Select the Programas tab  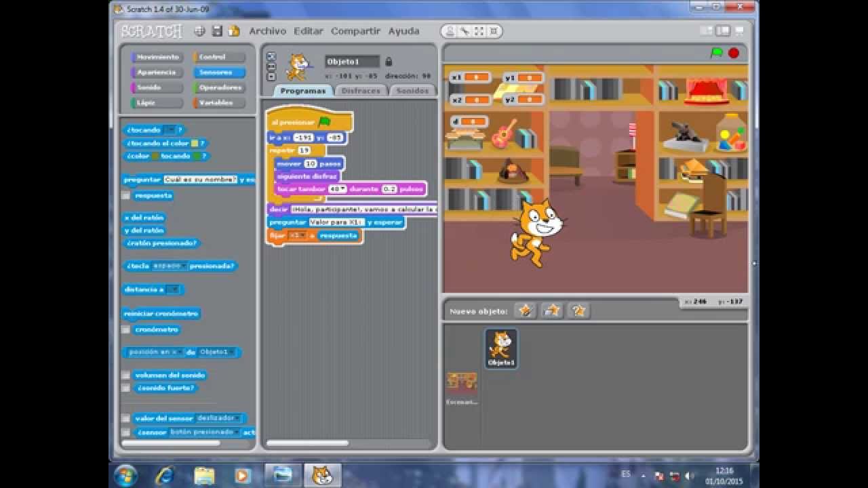303,90
